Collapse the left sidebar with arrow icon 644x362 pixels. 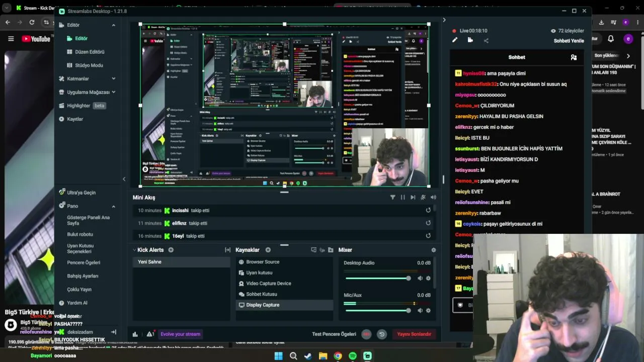click(x=124, y=179)
